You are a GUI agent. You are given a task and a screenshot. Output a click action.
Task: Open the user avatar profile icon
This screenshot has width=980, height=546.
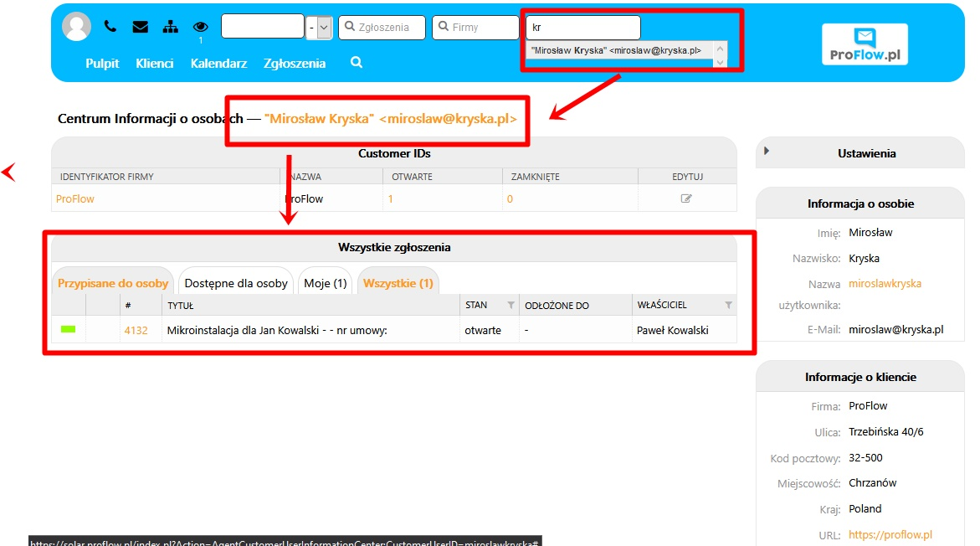point(76,27)
